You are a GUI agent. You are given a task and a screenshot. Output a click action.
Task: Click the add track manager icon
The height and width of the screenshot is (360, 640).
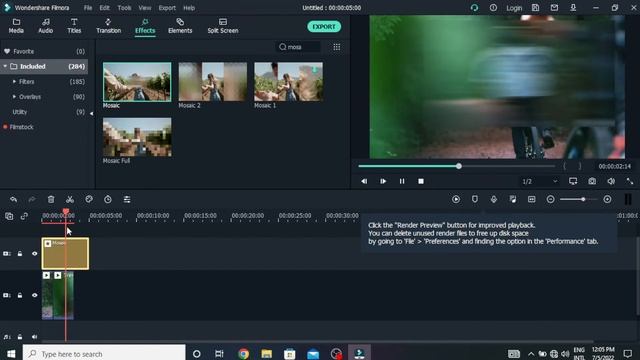[x=9, y=216]
